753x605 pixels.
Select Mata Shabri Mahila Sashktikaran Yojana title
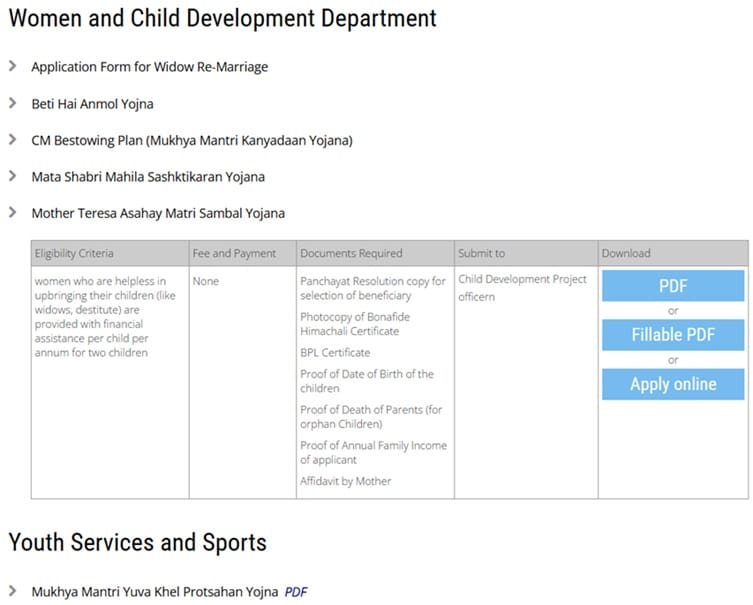click(148, 177)
